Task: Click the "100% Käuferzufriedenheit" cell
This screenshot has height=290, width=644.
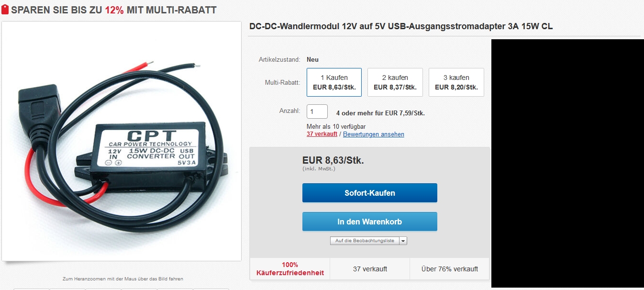Action: (x=290, y=269)
